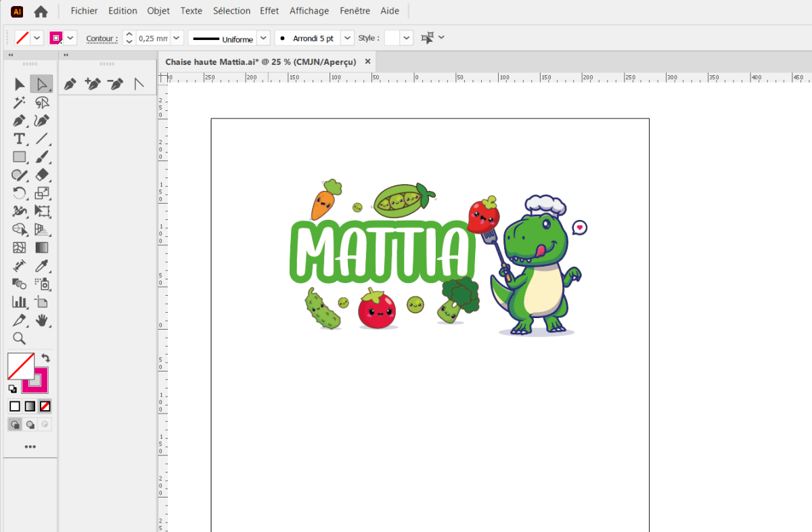
Task: Open the stroke weight dropdown
Action: [177, 39]
